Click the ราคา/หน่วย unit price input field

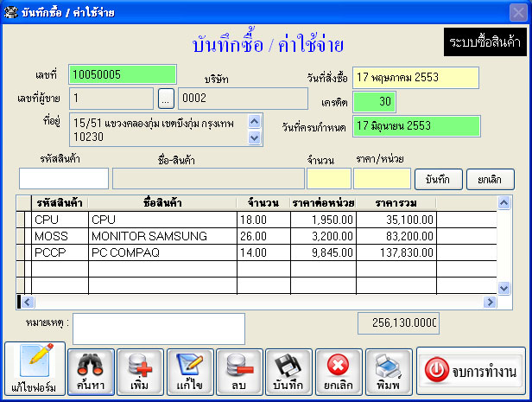click(382, 178)
